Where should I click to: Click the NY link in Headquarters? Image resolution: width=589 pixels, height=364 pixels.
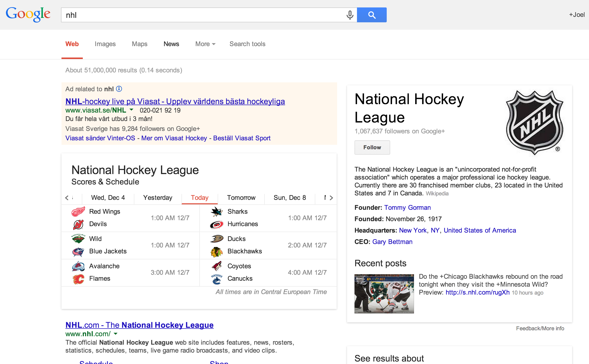click(x=435, y=230)
